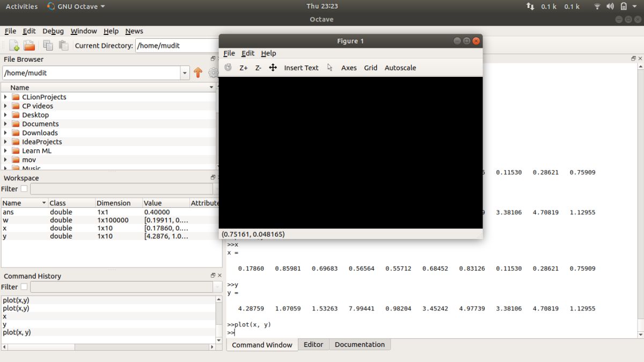Undock the Workspace panel

click(213, 178)
